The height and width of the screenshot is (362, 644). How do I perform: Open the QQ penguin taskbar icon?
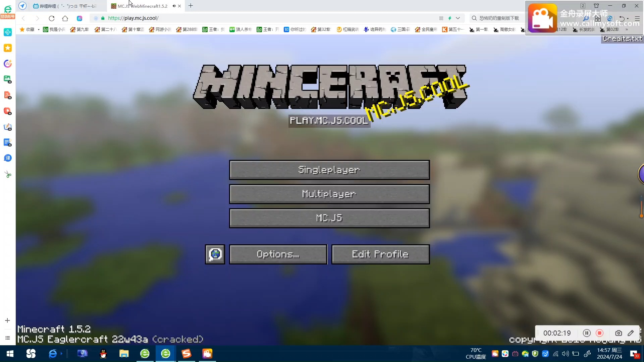tap(103, 354)
